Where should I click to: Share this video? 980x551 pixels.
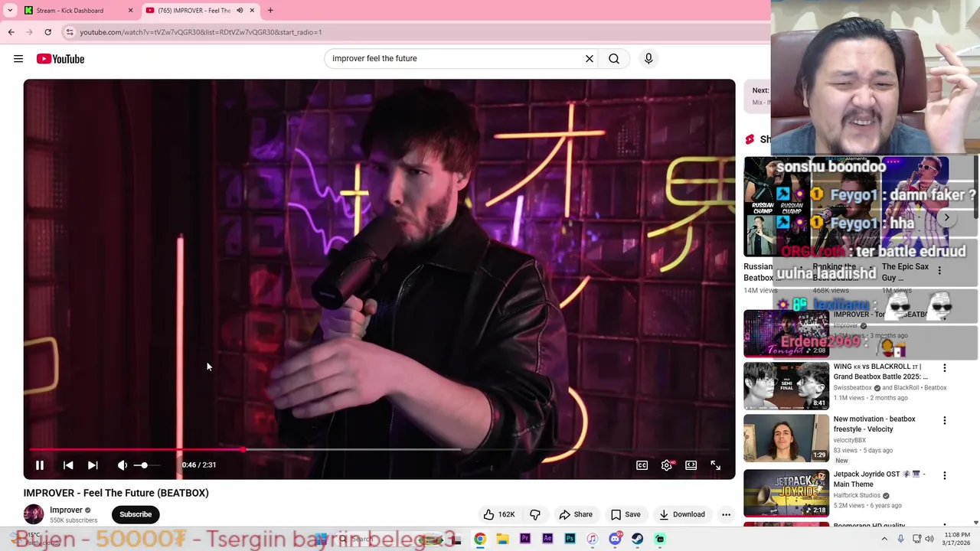tap(576, 514)
